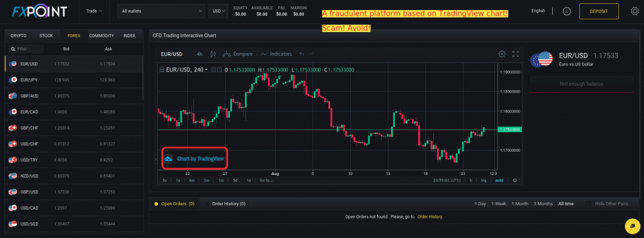Switch to the Order History tab
Viewport: 644px width, 238px height.
click(225, 204)
